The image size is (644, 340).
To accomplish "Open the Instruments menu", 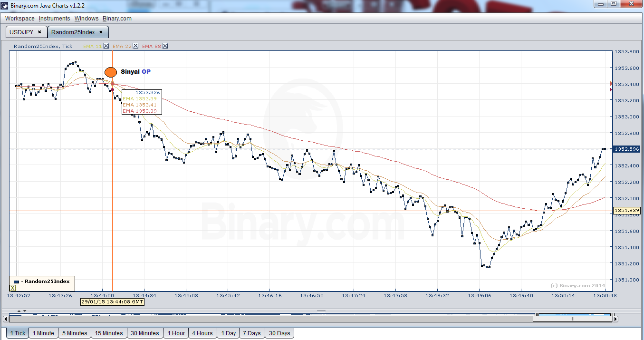I will click(54, 19).
